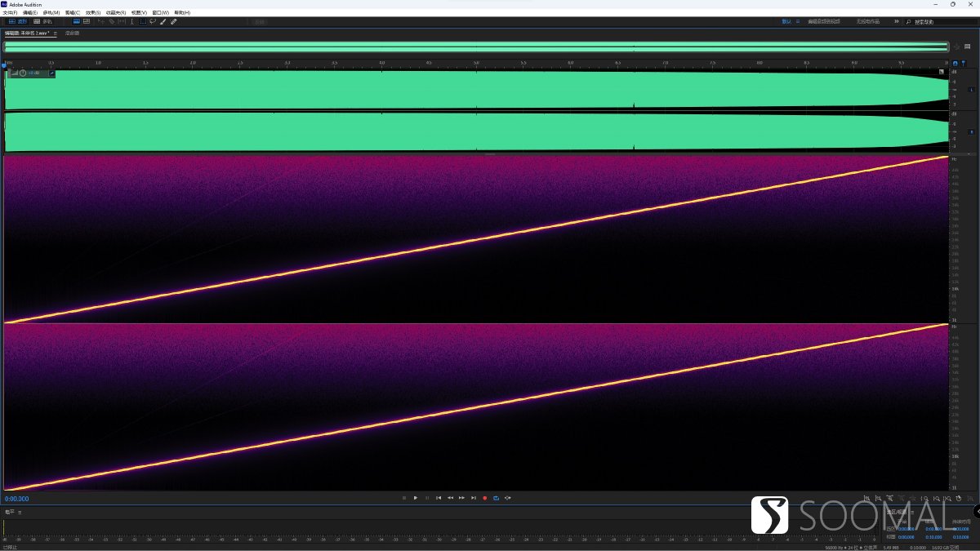980x551 pixels.
Task: Open the 帮助(H) menu
Action: pyautogui.click(x=182, y=12)
